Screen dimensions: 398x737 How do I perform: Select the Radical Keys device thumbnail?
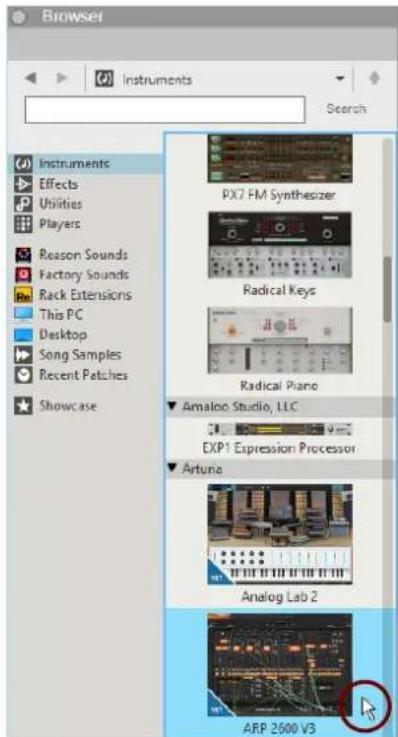tap(280, 245)
